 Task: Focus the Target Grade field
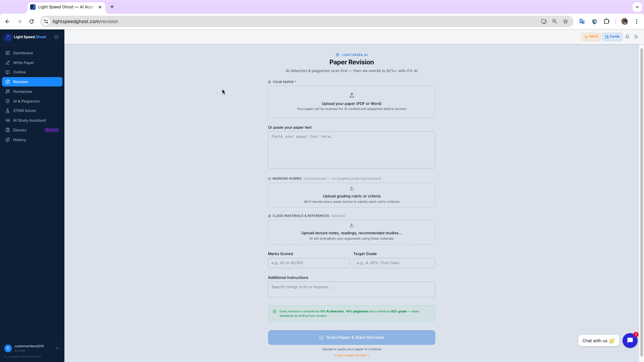click(x=394, y=263)
